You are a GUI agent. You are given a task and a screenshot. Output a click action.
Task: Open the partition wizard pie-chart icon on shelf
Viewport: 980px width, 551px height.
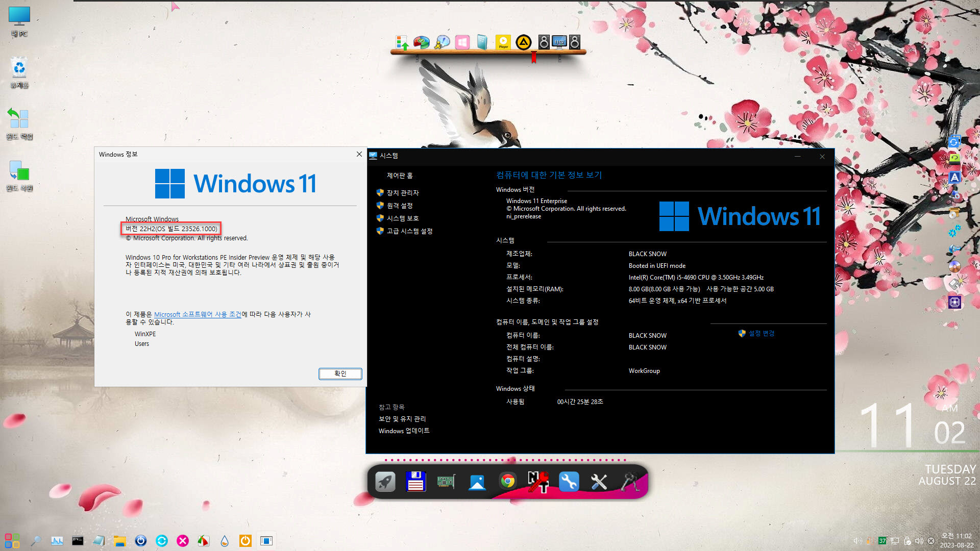click(x=422, y=42)
